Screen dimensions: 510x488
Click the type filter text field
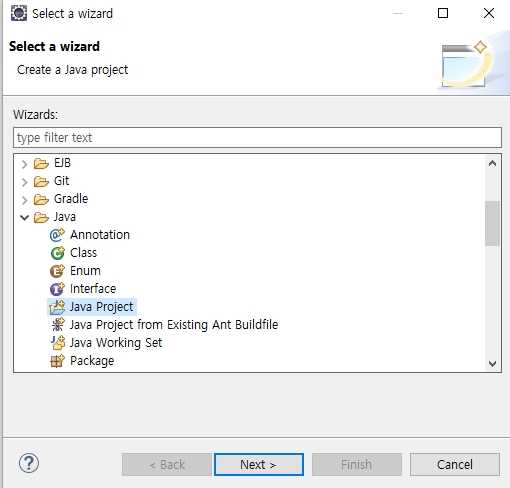tap(257, 138)
